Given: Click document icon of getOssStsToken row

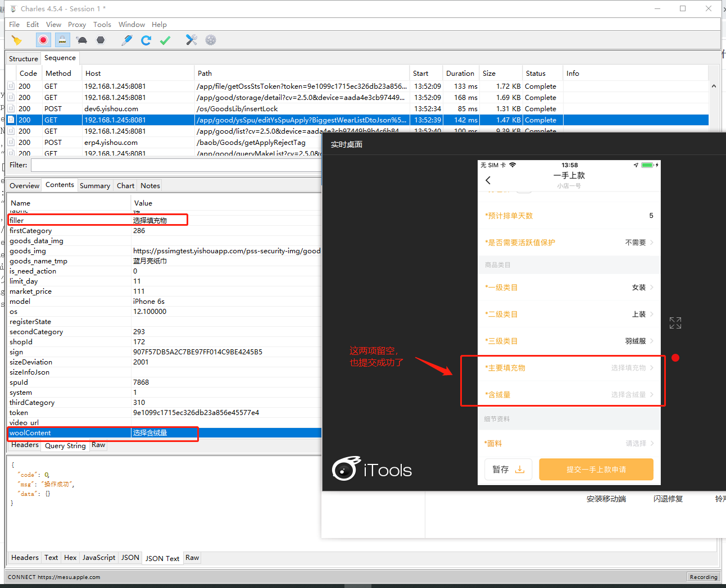Looking at the screenshot, I should (11, 86).
